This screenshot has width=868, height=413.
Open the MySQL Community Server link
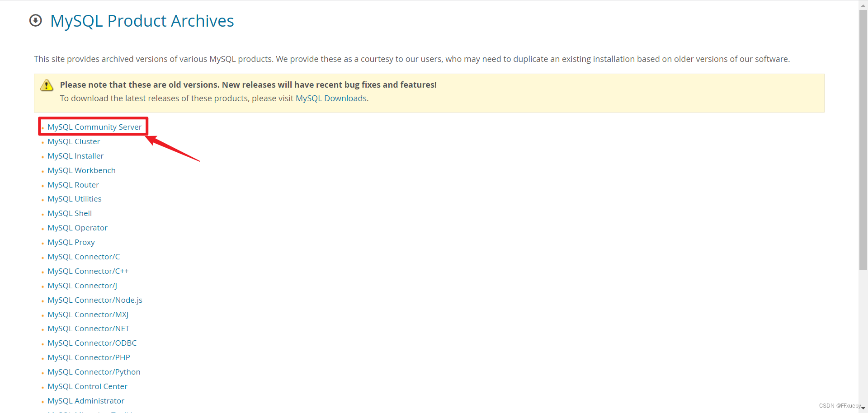pos(94,127)
